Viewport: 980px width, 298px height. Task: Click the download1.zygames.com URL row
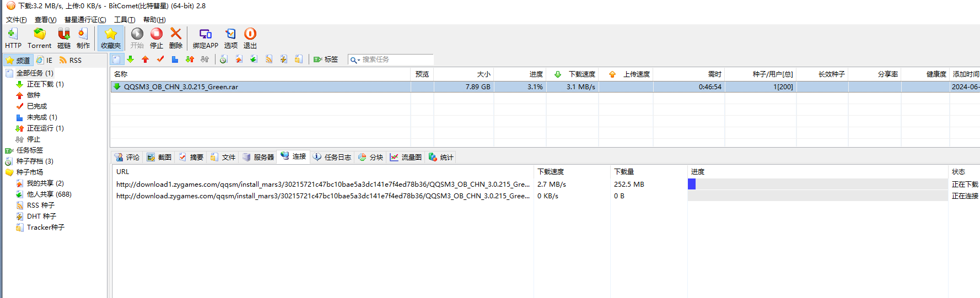tap(322, 185)
